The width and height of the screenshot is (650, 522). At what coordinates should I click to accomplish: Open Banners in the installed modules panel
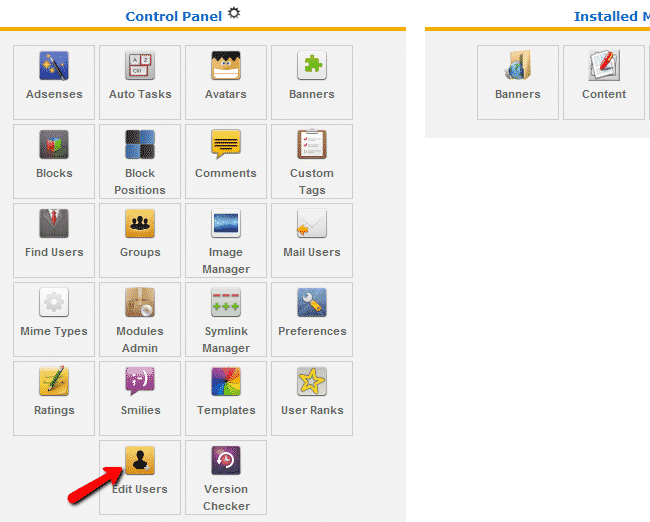point(518,81)
